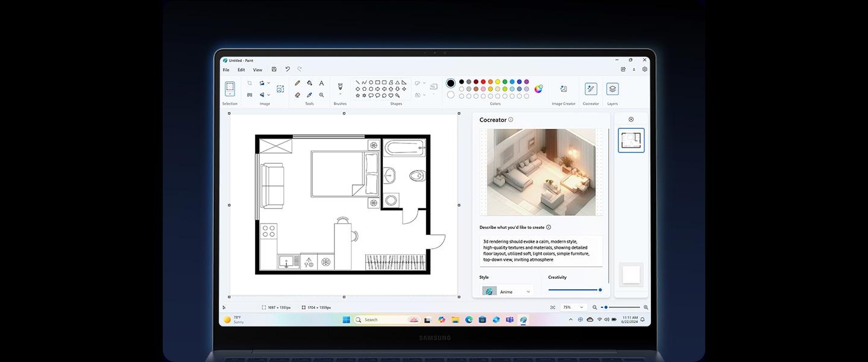868x362 pixels.
Task: Open the Edit menu
Action: 241,70
